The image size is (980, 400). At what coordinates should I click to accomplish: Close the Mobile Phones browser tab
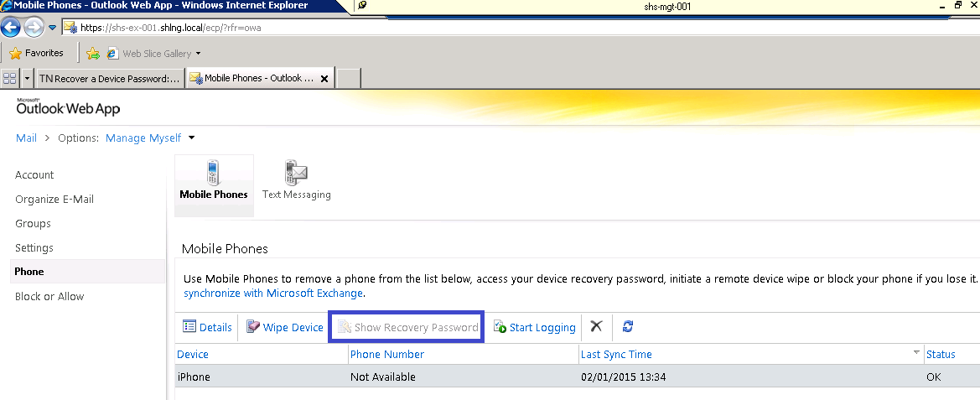tap(324, 79)
